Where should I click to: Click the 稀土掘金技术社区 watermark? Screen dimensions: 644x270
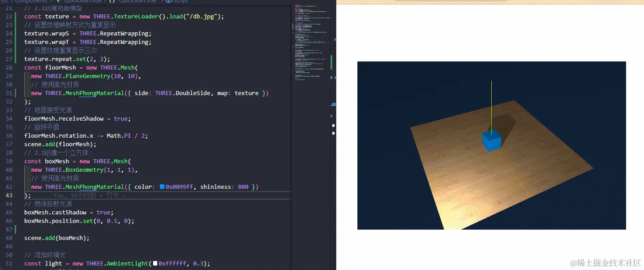pyautogui.click(x=604, y=263)
